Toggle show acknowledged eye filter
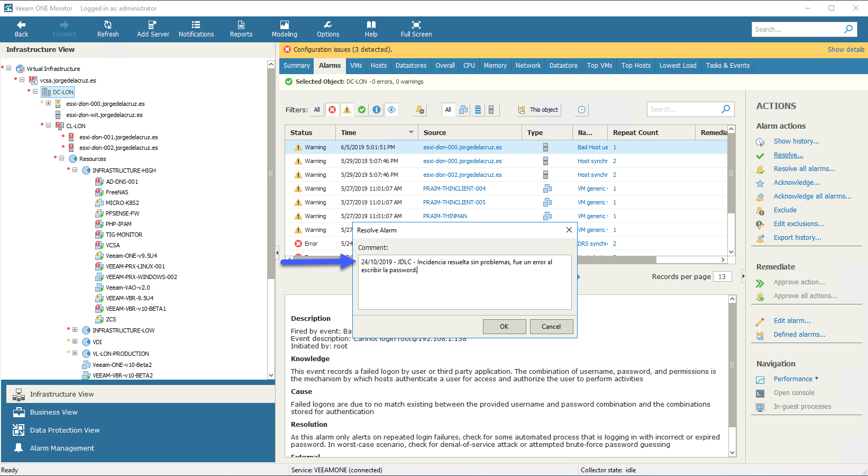 (391, 110)
